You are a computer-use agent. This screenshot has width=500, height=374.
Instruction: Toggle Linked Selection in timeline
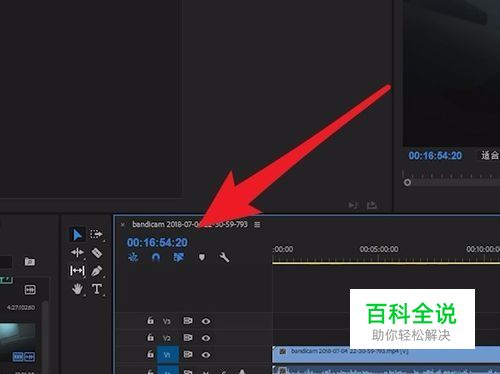pos(179,257)
